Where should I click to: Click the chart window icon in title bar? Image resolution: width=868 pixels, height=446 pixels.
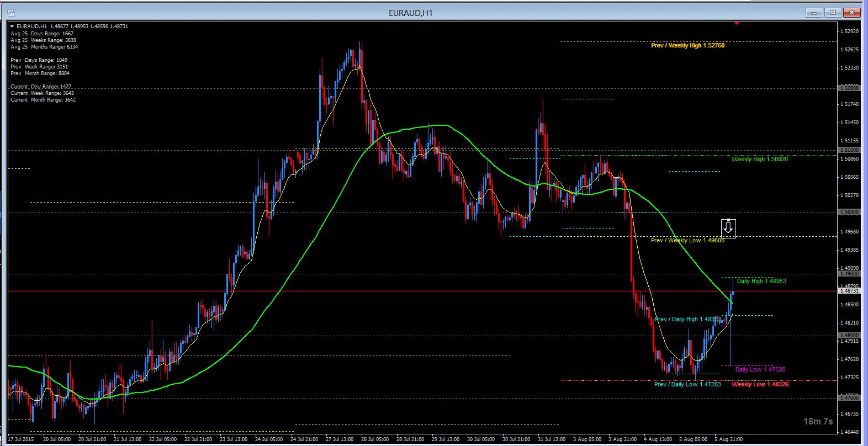click(11, 12)
